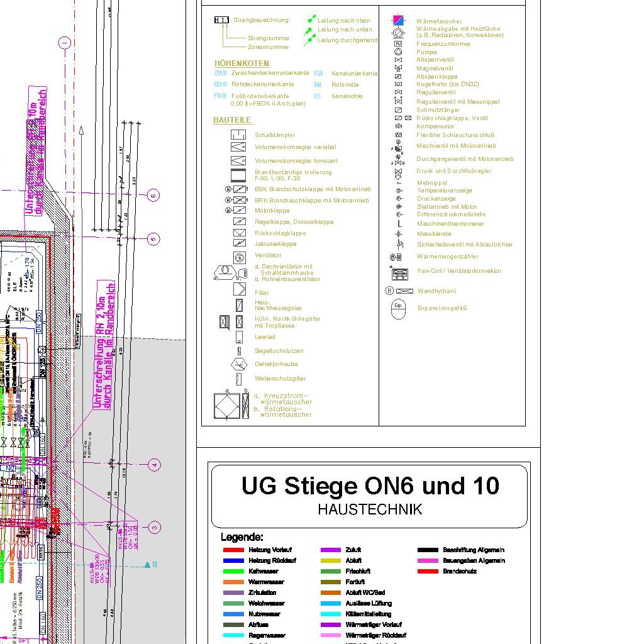Image resolution: width=644 pixels, height=644 pixels.
Task: Click the black Beschriftung Allgemein swatch
Action: (428, 550)
